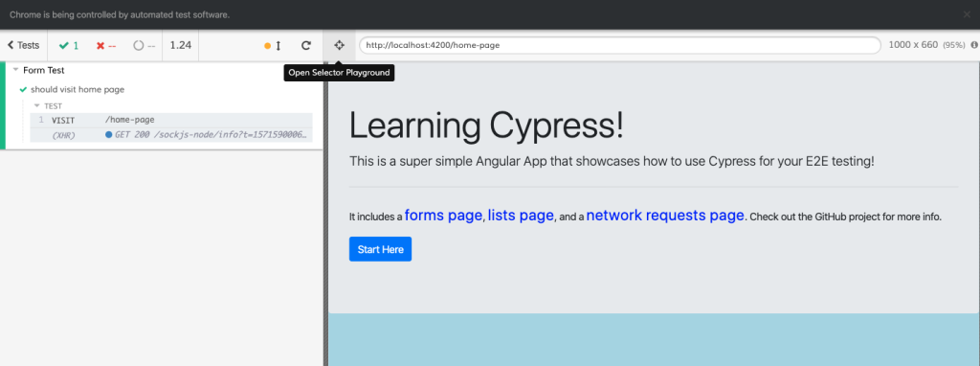980x366 pixels.
Task: Click the reload tests icon
Action: [x=305, y=45]
